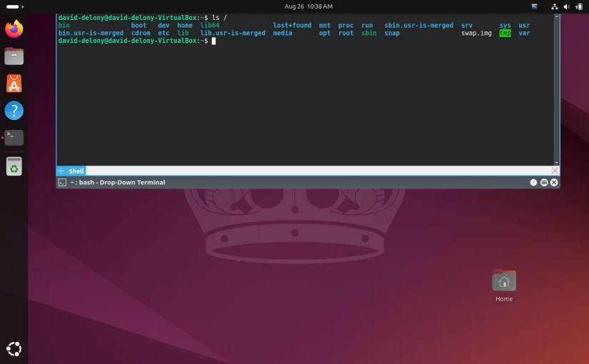
Task: Click the "~ : bash - Drop-Down Terminal" title
Action: click(x=118, y=183)
